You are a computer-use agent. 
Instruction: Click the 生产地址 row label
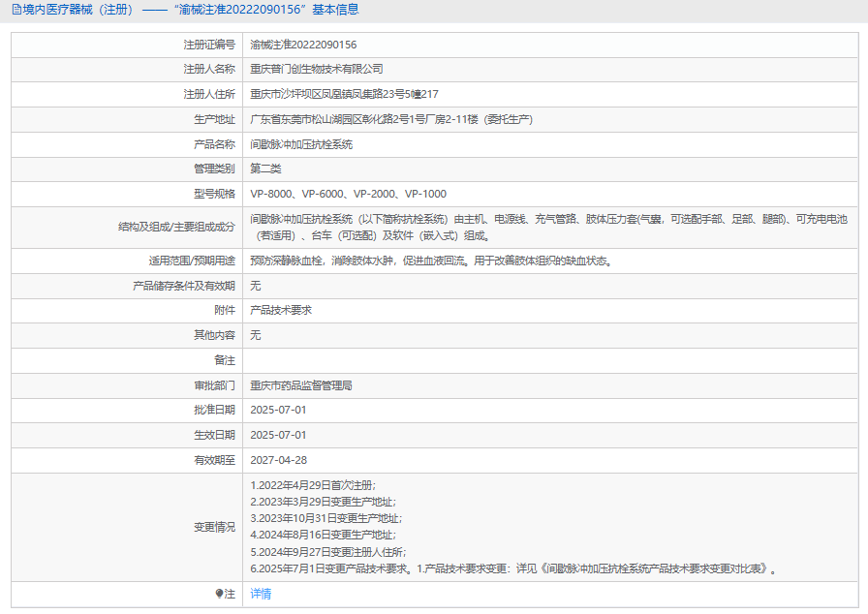214,119
